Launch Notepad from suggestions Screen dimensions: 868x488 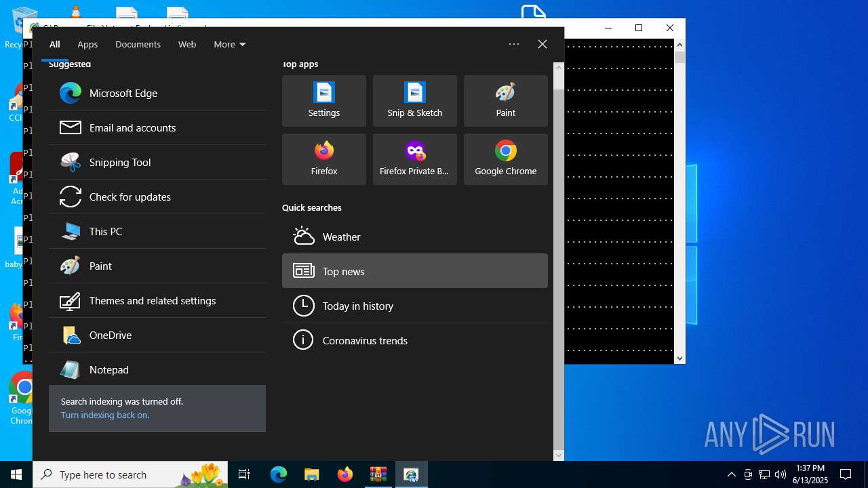pyautogui.click(x=157, y=369)
